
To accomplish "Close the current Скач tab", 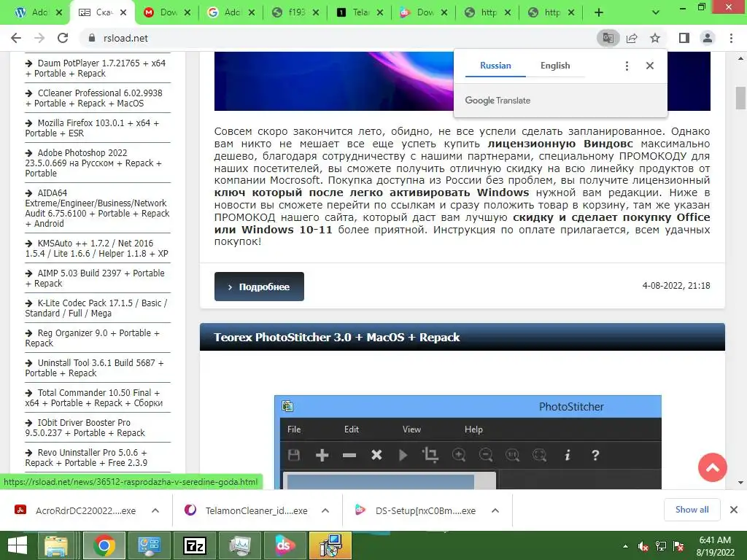I will point(123,12).
